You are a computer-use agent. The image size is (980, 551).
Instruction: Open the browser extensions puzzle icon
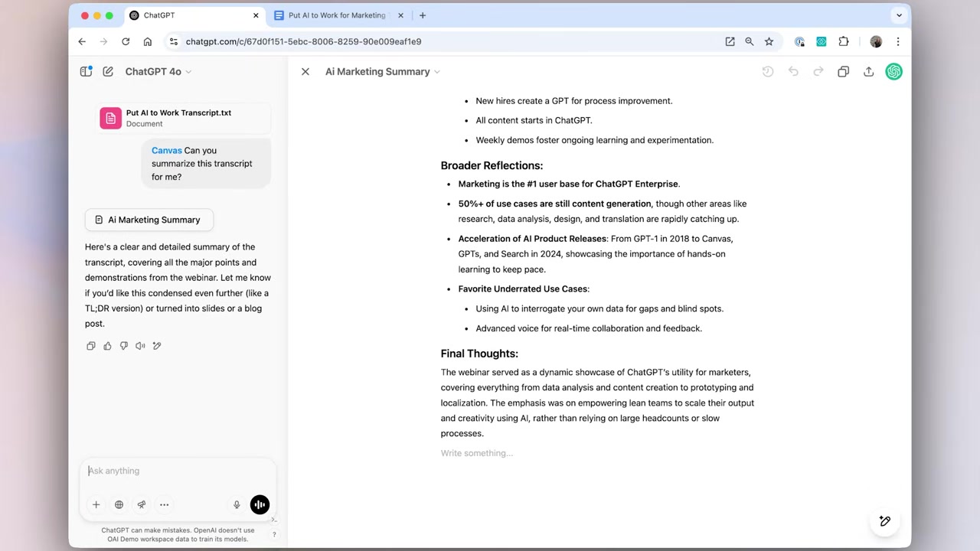[x=844, y=41]
